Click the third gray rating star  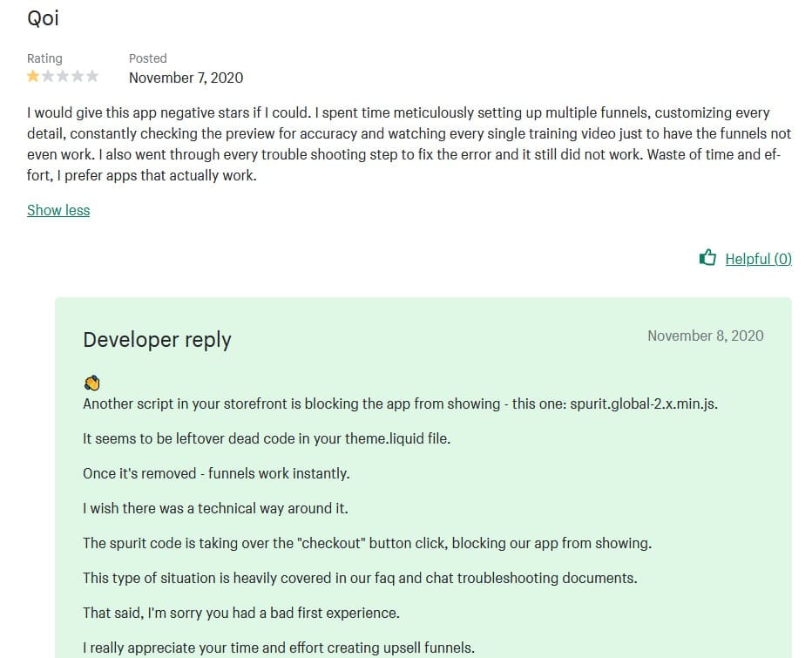coord(63,77)
